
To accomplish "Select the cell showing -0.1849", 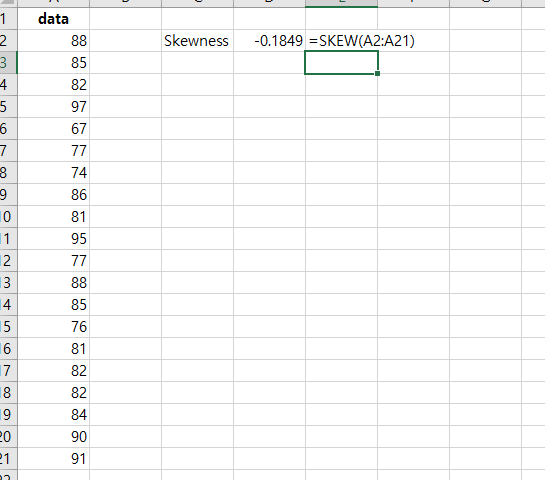I will [x=269, y=41].
